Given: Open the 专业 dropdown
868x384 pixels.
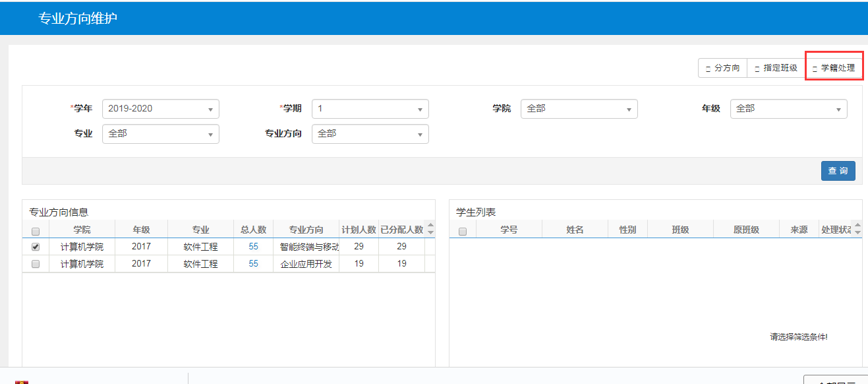Looking at the screenshot, I should pos(160,134).
